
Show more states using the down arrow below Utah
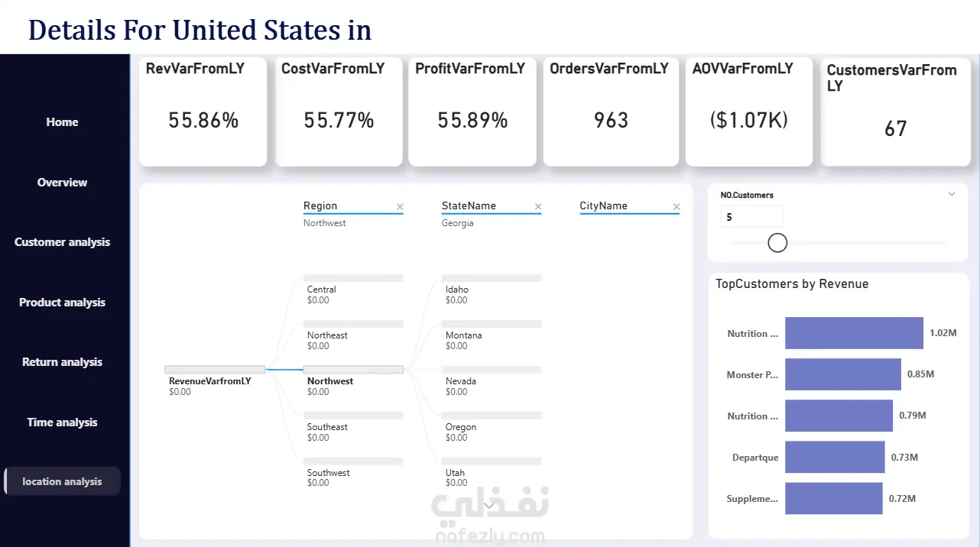[490, 504]
